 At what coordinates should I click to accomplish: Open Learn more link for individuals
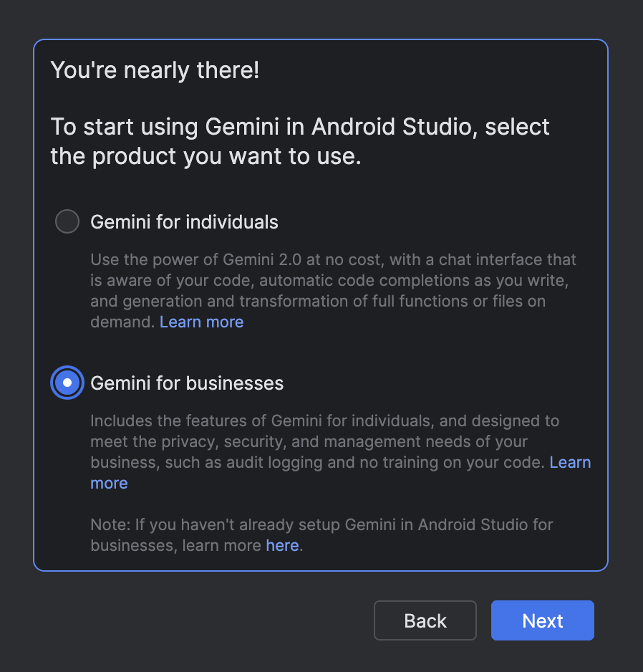201,322
